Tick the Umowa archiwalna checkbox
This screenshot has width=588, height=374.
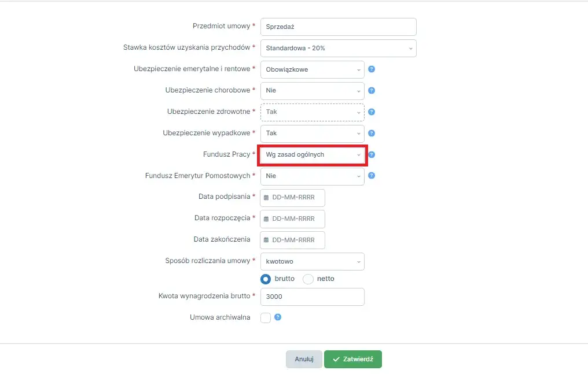pos(266,318)
